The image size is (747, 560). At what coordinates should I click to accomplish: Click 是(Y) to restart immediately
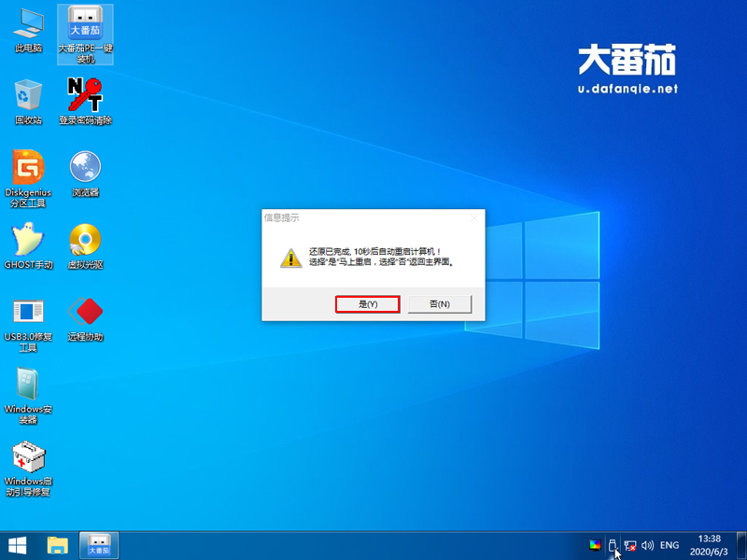point(368,303)
